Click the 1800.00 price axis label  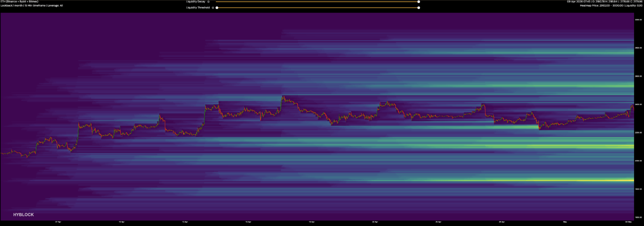coord(638,189)
